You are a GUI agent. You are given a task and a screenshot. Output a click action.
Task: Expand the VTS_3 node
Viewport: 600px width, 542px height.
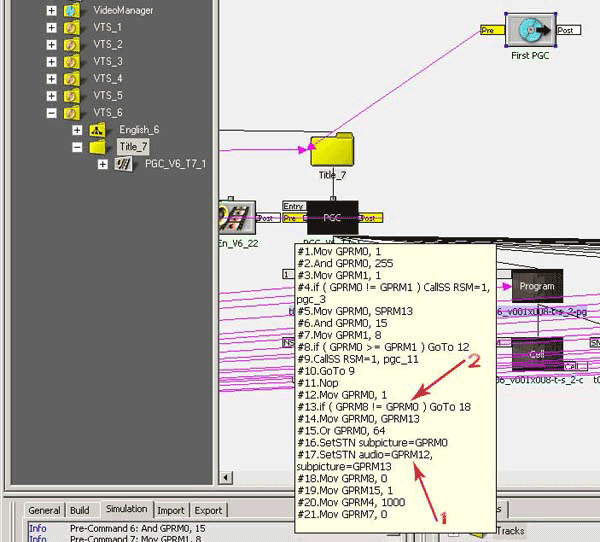pyautogui.click(x=51, y=62)
